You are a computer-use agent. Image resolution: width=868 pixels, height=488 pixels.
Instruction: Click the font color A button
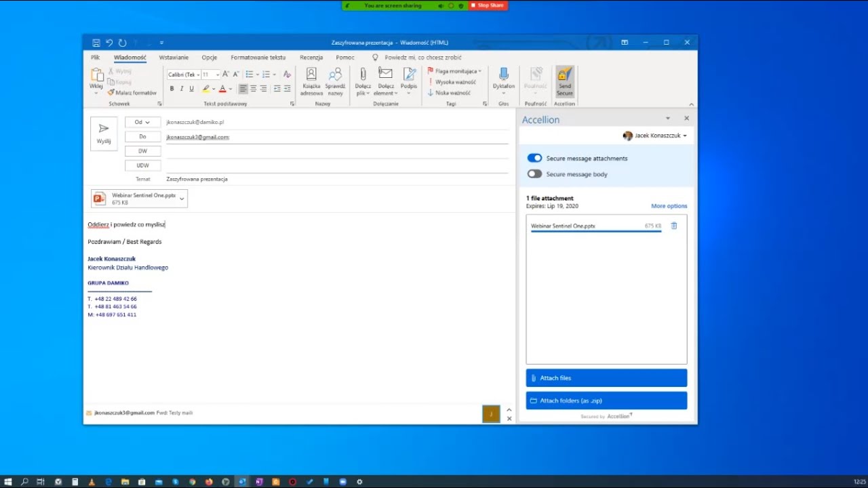click(x=222, y=89)
